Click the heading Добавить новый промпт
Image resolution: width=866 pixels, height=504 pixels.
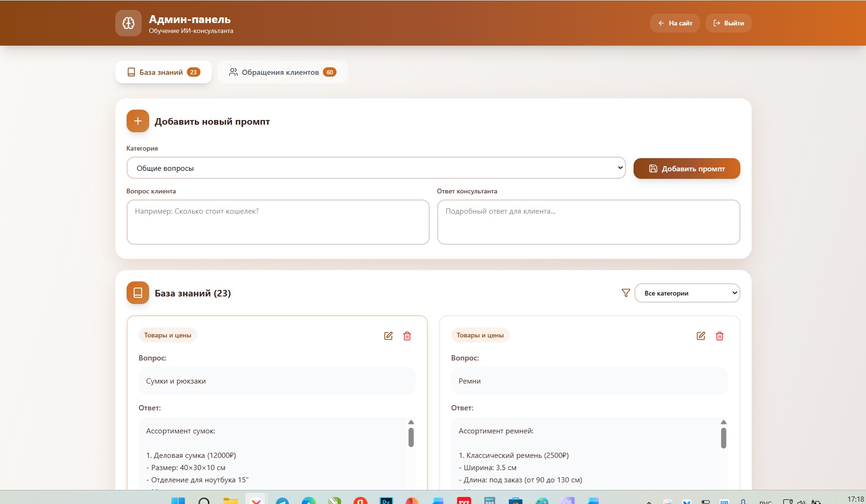coord(212,121)
